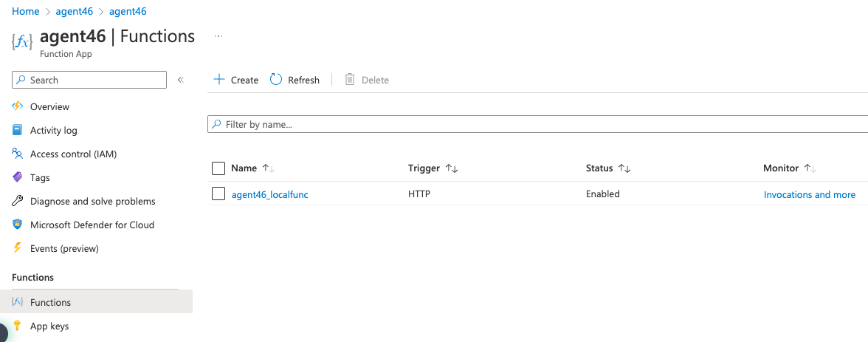Select Functions in the sidebar
868x342 pixels.
coord(96,302)
